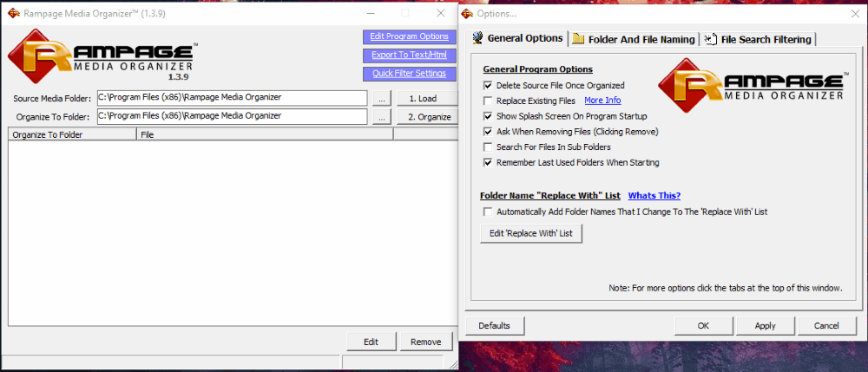Click the General Options tab icon
This screenshot has width=868, height=372.
(477, 38)
